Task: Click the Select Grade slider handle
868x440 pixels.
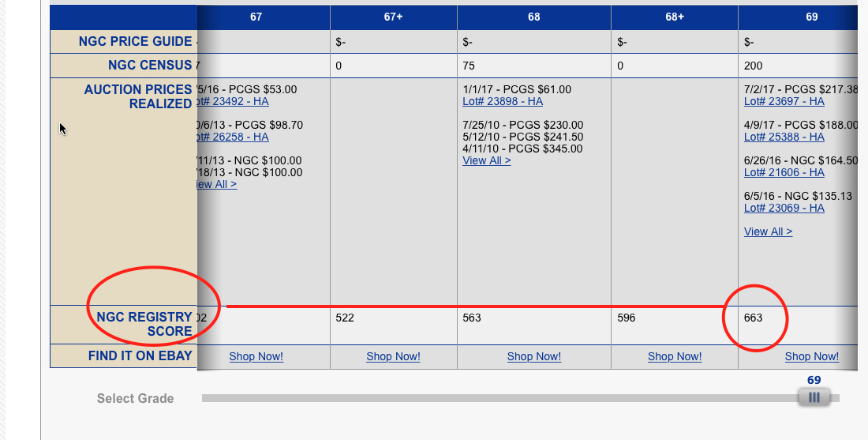Action: pos(814,397)
